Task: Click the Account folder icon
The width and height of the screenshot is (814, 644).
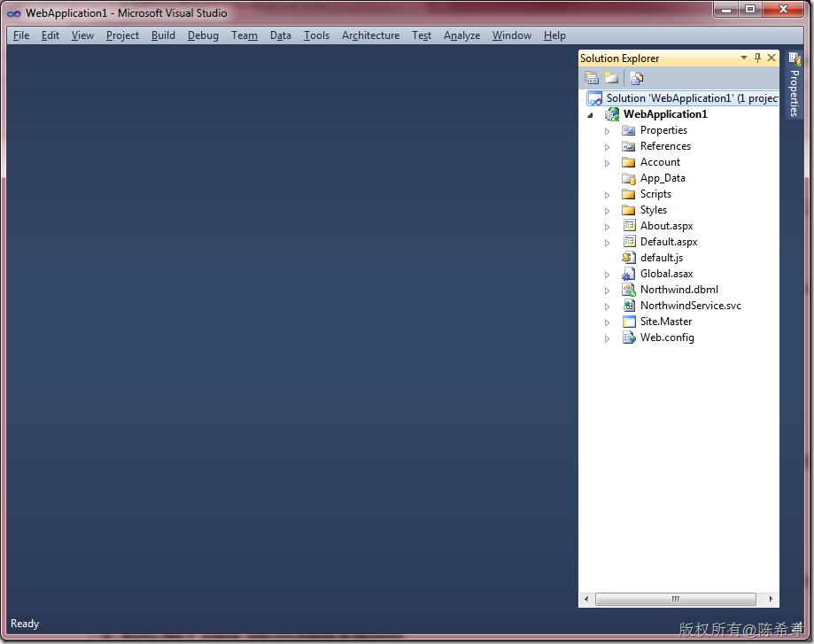Action: [629, 162]
